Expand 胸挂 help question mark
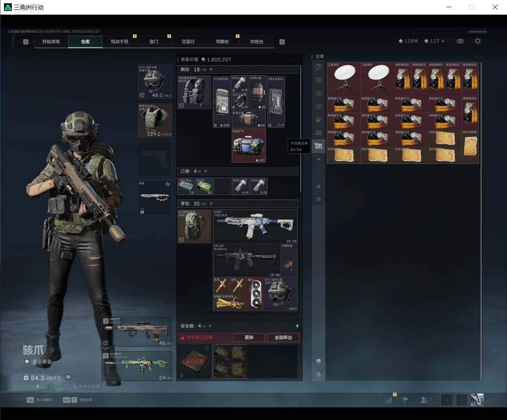The image size is (507, 420). [211, 70]
